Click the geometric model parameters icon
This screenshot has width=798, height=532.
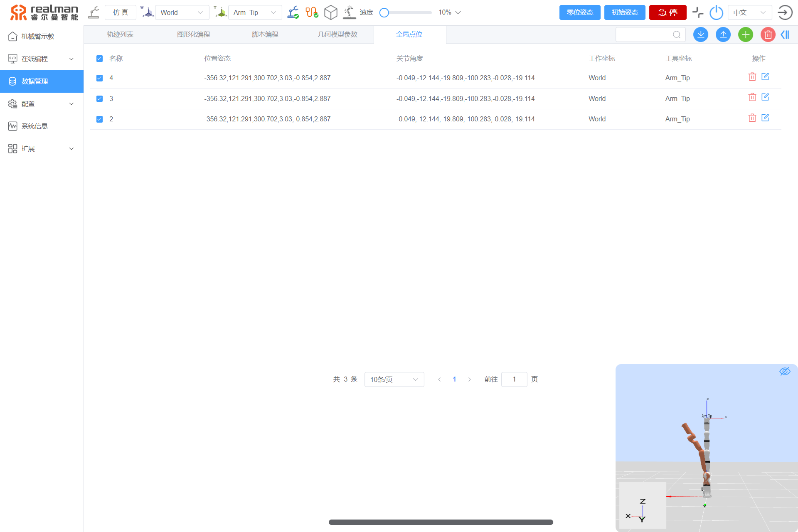[x=336, y=34]
